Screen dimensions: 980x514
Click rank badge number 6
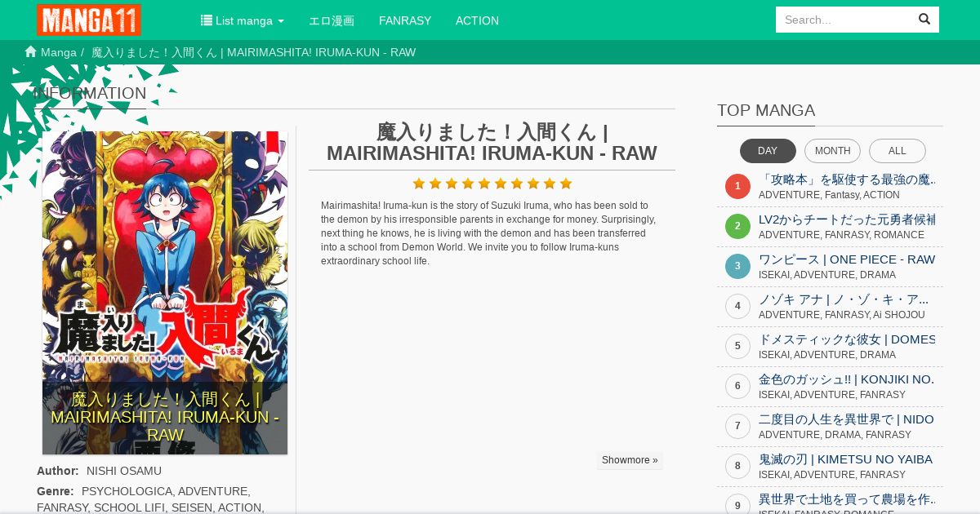click(x=737, y=387)
